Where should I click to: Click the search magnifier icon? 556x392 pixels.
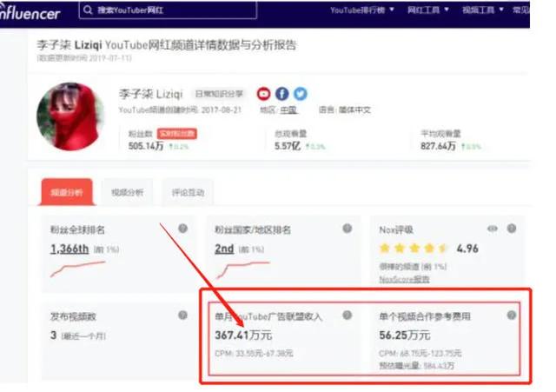(x=88, y=10)
